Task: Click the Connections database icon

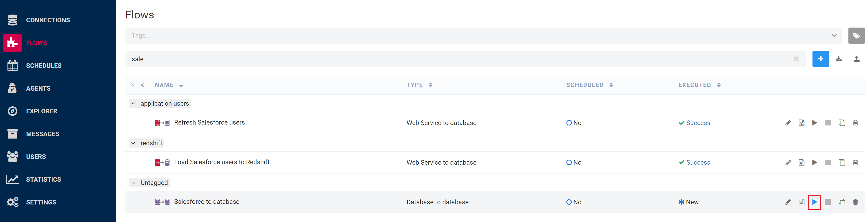Action: point(13,20)
